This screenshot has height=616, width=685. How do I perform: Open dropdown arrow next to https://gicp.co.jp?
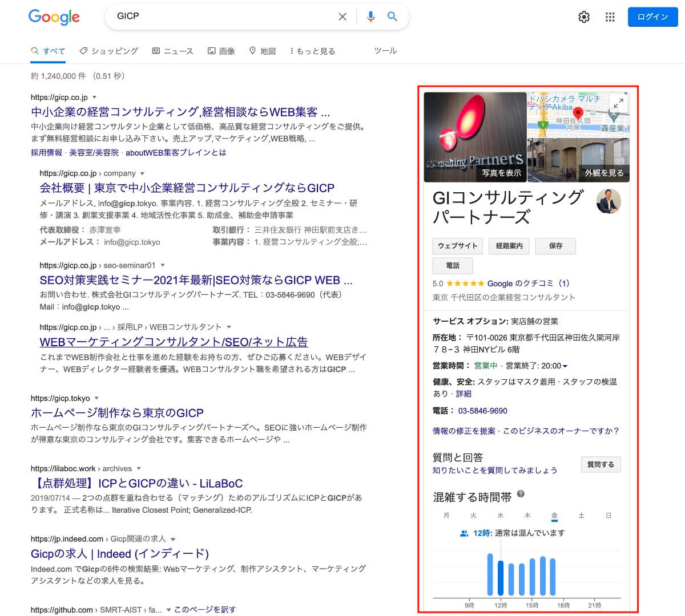pos(95,98)
